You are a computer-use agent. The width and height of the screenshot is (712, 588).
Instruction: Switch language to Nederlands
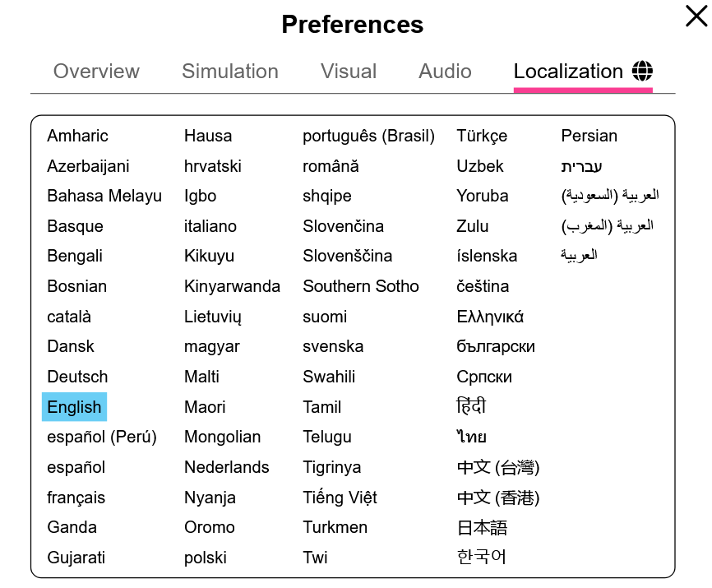(x=227, y=467)
